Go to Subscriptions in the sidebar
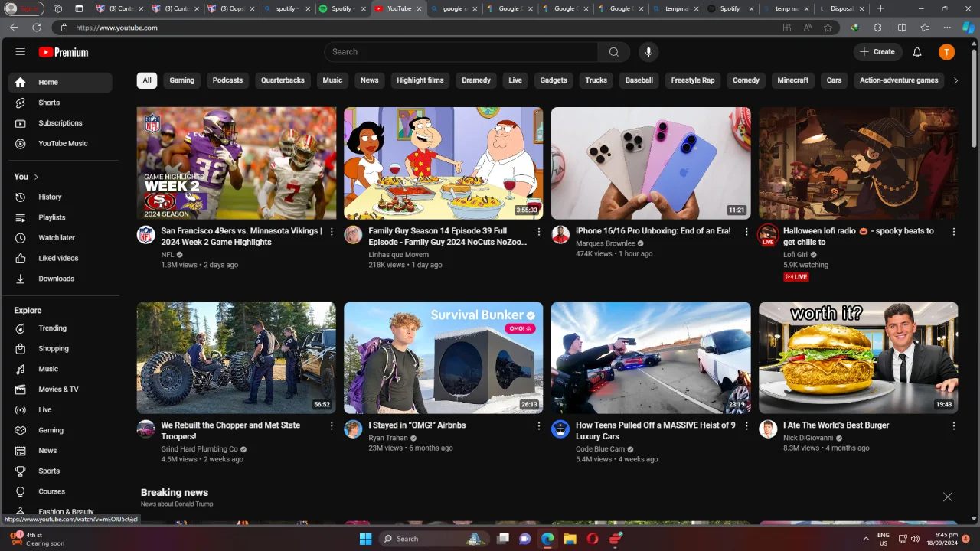This screenshot has width=980, height=551. [x=60, y=123]
